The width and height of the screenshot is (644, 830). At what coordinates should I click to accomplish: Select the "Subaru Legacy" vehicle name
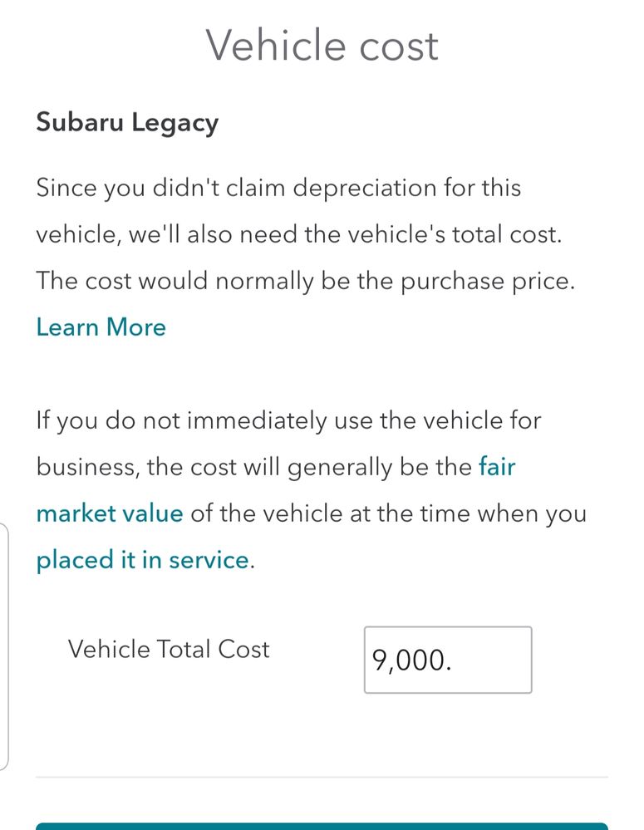coord(127,123)
